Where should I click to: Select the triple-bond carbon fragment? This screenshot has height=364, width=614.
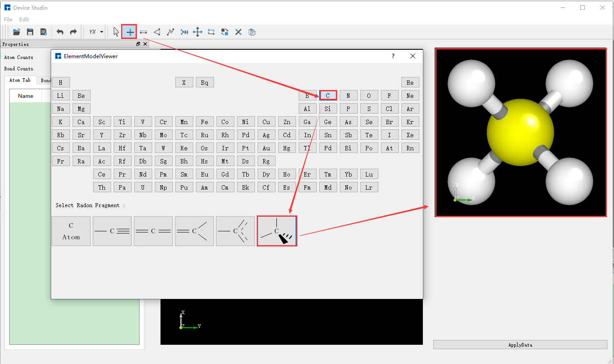[112, 231]
